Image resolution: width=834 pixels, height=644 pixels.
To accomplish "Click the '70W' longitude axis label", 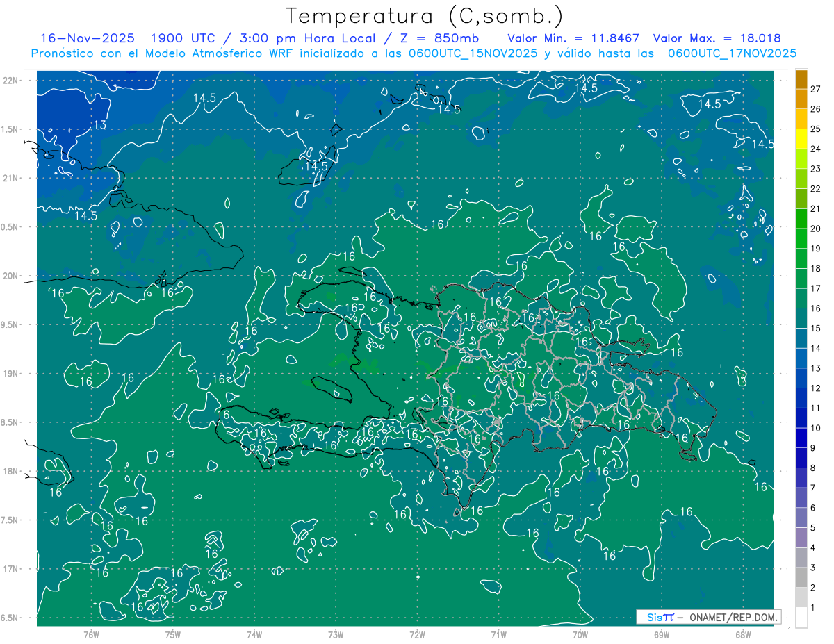I will tap(580, 634).
